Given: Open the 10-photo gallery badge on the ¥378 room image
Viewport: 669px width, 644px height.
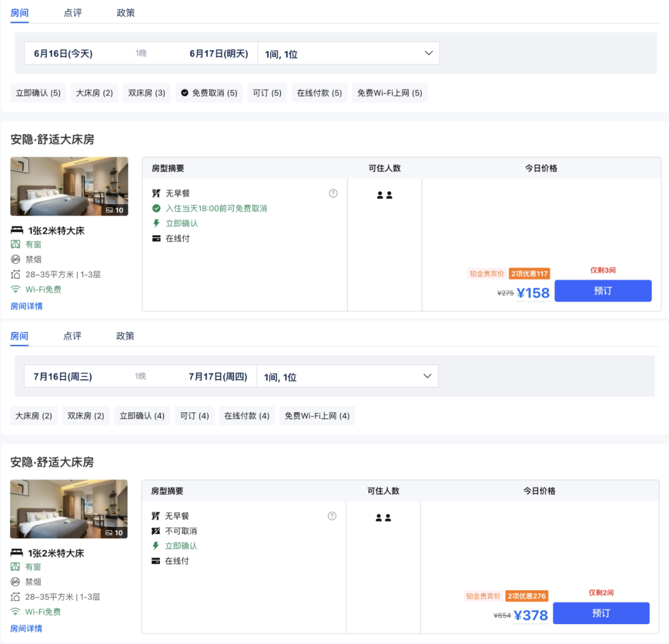Looking at the screenshot, I should point(114,533).
